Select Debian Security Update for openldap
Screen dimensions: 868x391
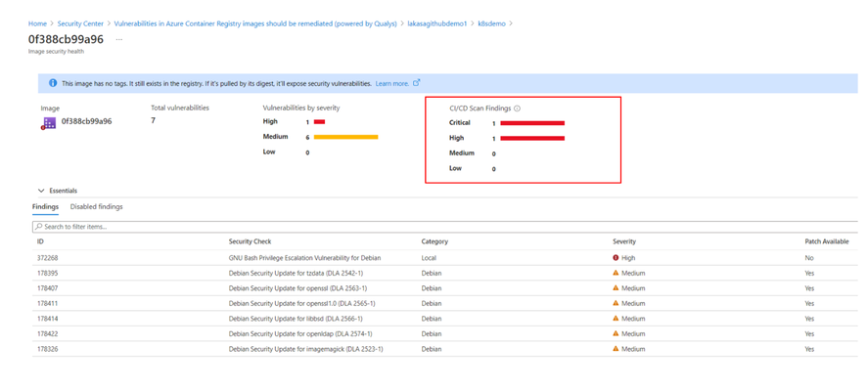click(300, 334)
